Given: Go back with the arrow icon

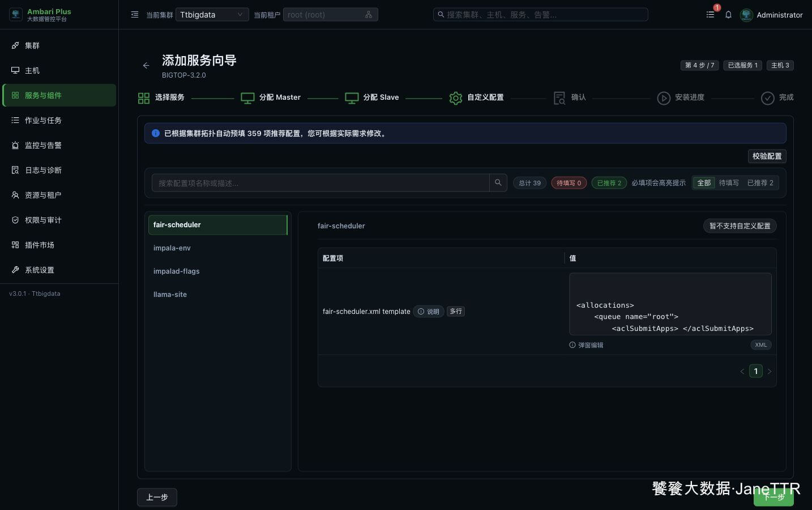Looking at the screenshot, I should [x=146, y=66].
